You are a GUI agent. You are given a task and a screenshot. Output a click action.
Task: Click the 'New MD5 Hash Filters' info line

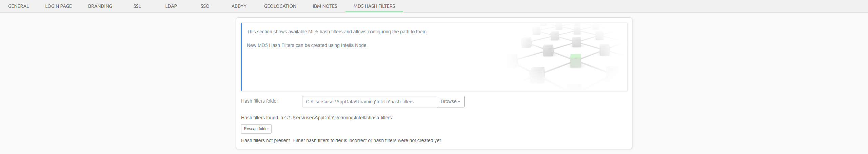[x=307, y=45]
